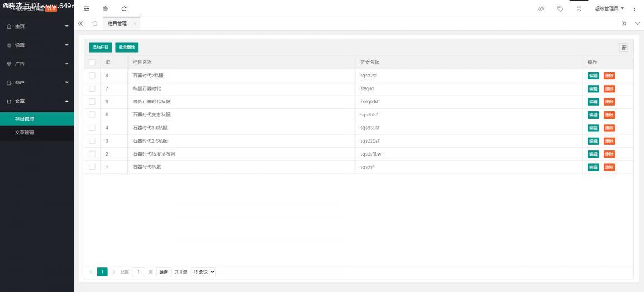Edit the sqsd2sf row
The width and height of the screenshot is (644, 292).
coord(593,76)
